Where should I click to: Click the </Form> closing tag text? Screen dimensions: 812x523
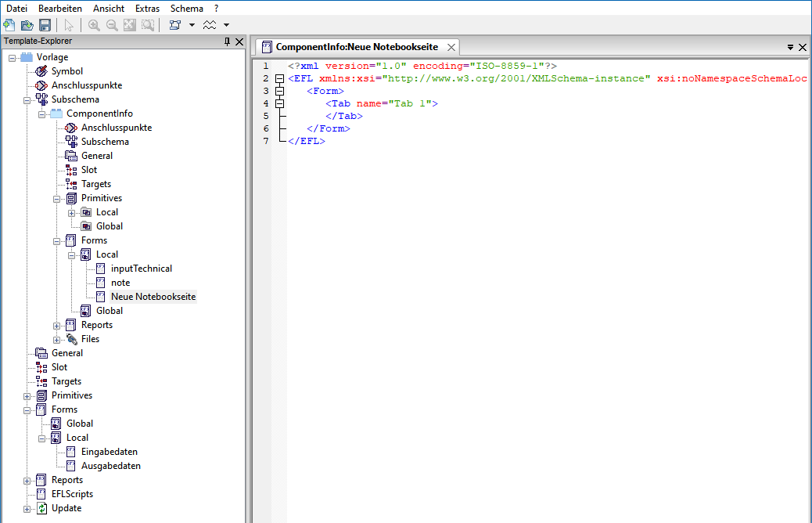click(329, 128)
